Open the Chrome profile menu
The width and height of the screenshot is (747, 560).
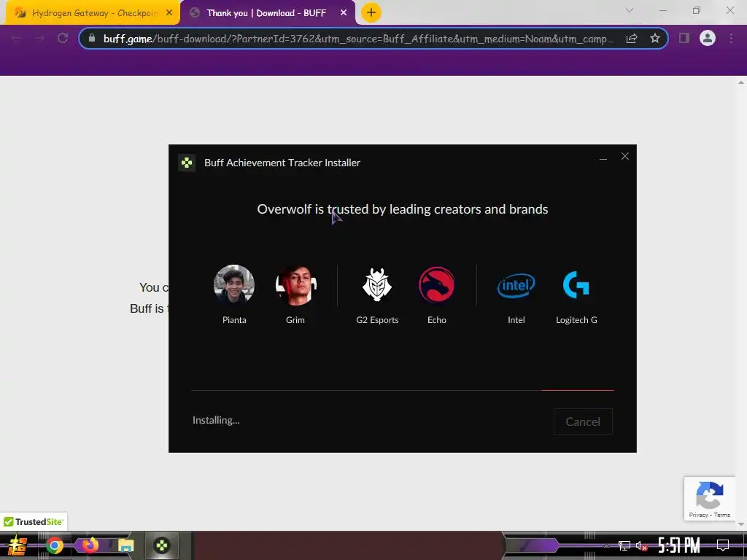708,38
